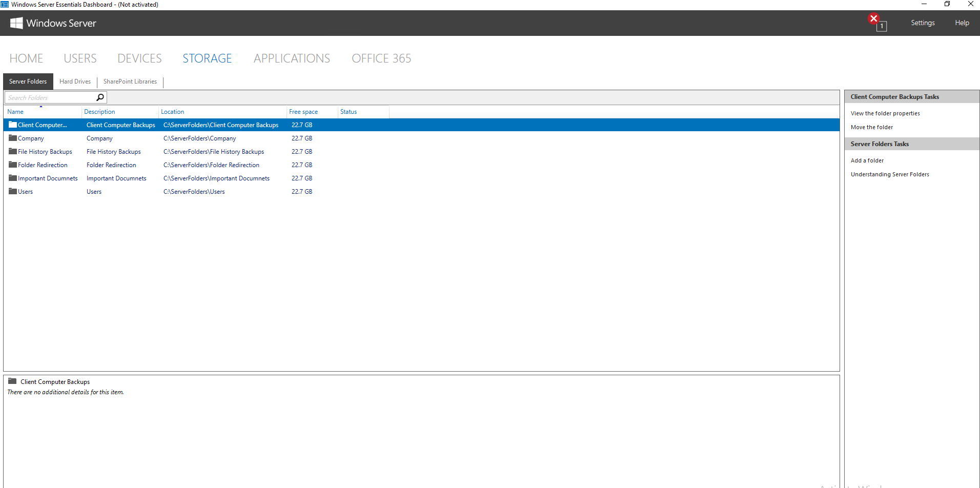980x488 pixels.
Task: Click the Important Documnets folder icon
Action: [x=13, y=178]
